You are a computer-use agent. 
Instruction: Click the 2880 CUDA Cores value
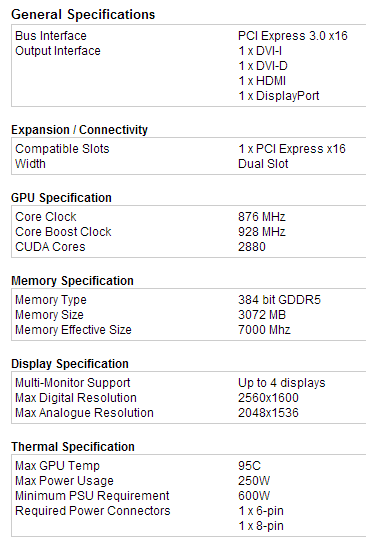point(252,247)
